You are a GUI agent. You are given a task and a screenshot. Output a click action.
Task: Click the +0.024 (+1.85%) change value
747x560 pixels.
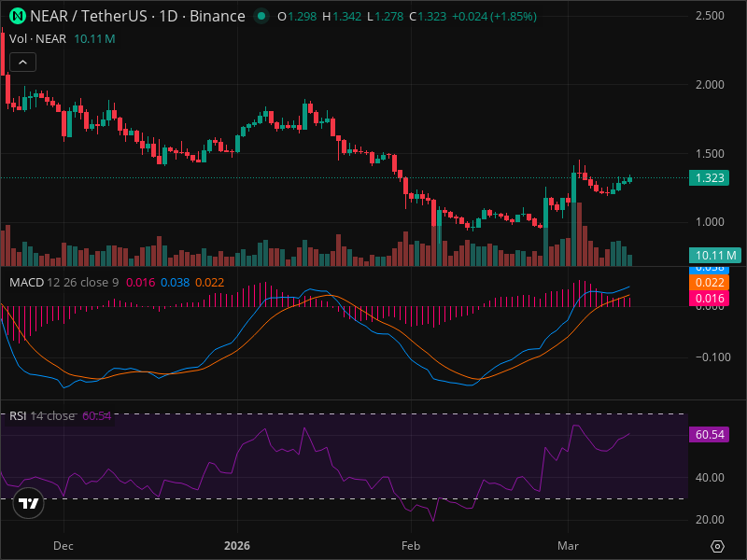[x=494, y=17]
